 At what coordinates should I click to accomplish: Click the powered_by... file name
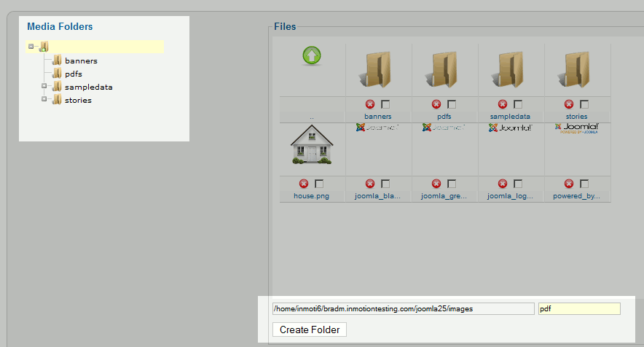click(x=577, y=196)
